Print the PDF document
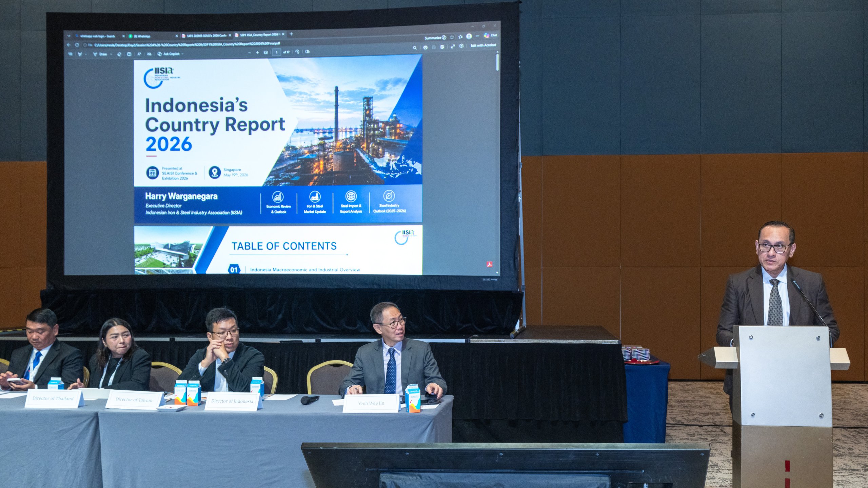This screenshot has height=488, width=868. tap(425, 47)
